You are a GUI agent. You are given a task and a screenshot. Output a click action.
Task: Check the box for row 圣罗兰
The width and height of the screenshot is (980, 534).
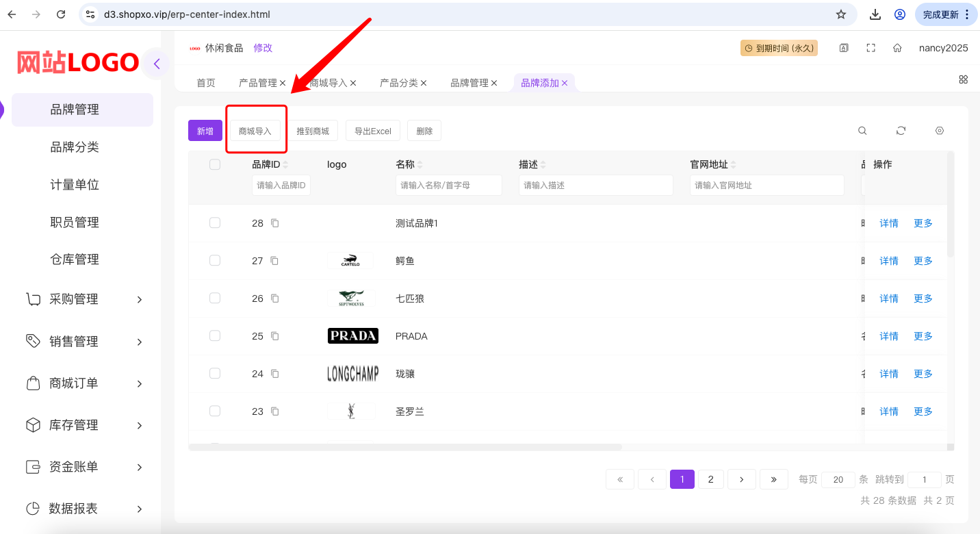[x=215, y=411]
